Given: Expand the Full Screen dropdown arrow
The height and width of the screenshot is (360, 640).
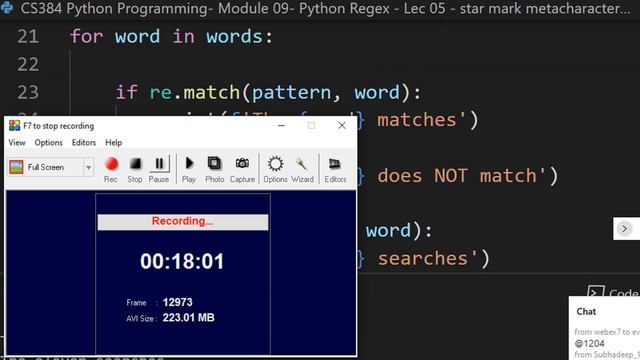Looking at the screenshot, I should (88, 167).
